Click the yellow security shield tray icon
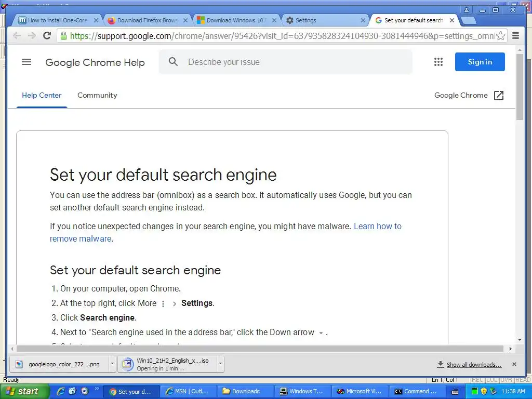532x399 pixels. tap(484, 391)
